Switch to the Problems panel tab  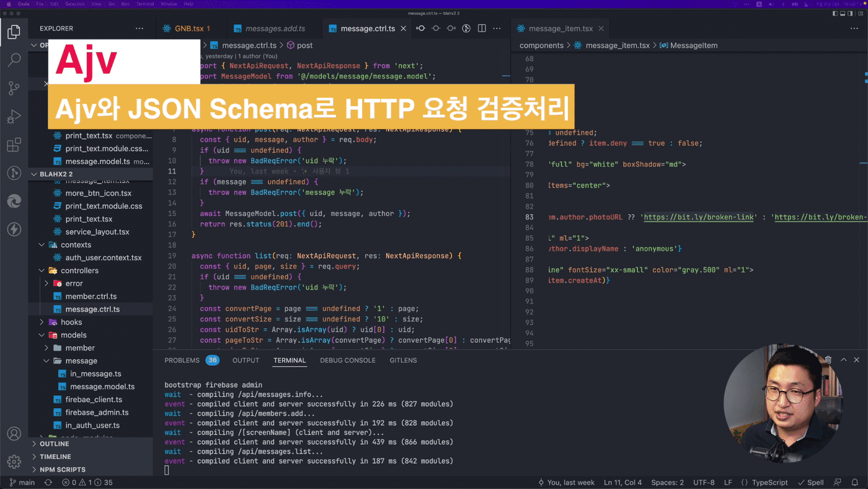click(x=192, y=360)
